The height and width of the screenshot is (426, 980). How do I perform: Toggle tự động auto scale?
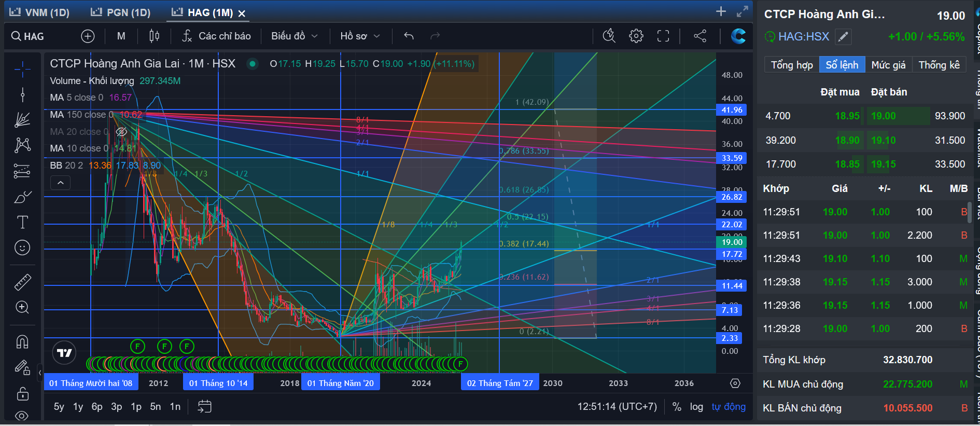click(729, 407)
